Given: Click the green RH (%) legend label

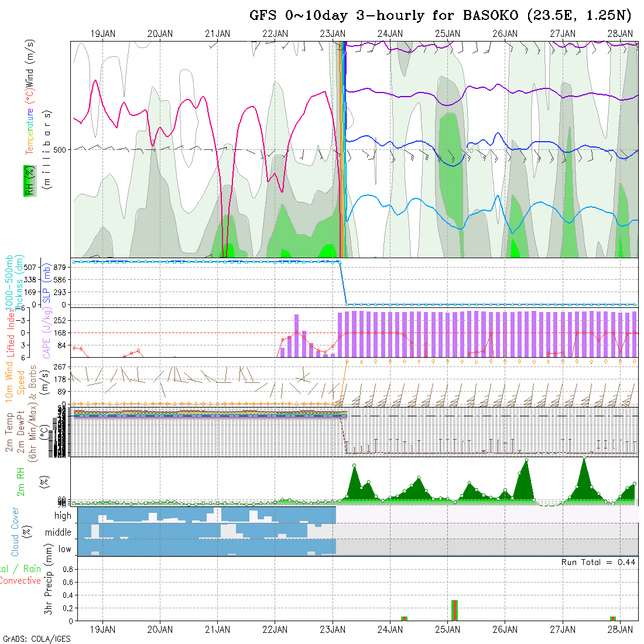Looking at the screenshot, I should click(x=28, y=180).
